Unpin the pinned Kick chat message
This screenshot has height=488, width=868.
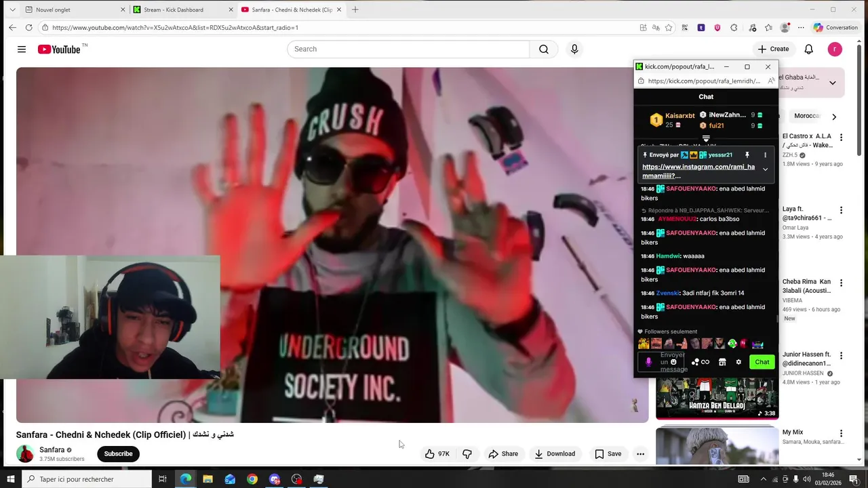click(747, 155)
